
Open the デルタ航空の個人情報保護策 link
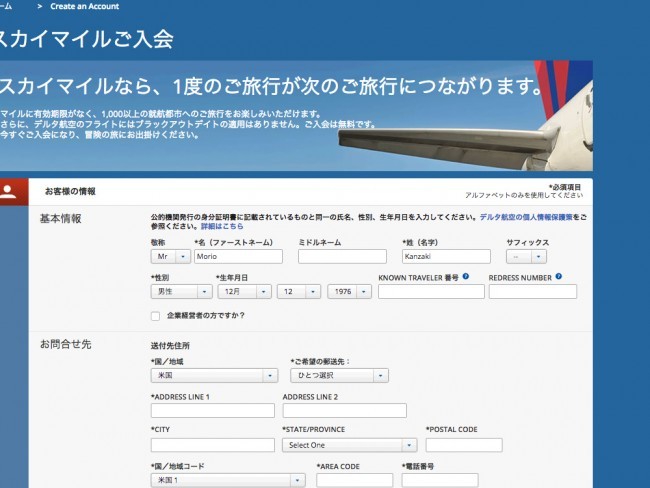(526, 217)
